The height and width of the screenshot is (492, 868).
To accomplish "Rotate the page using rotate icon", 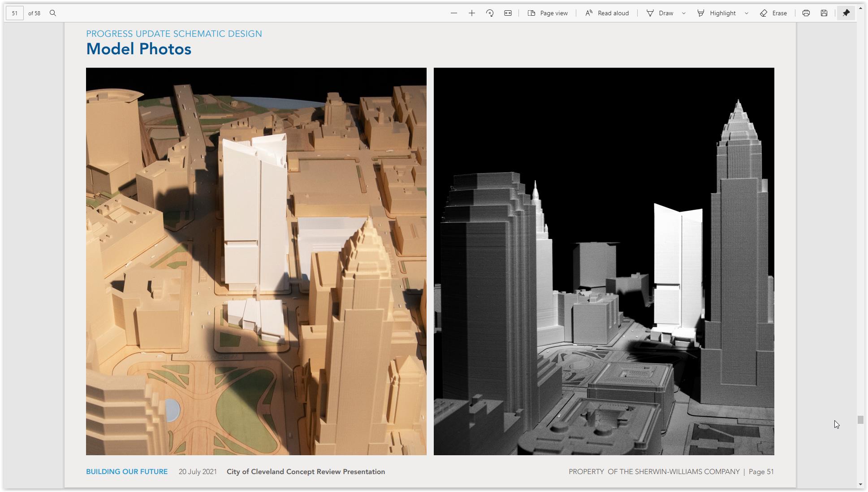I will click(490, 13).
